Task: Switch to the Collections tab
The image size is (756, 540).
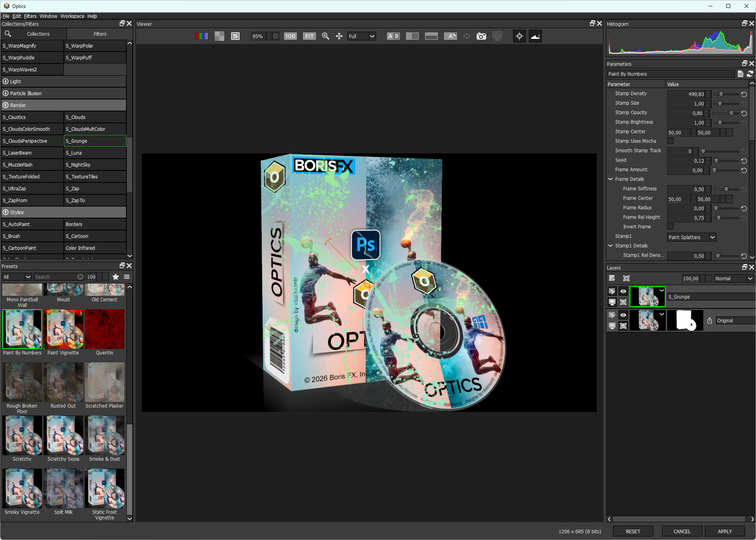Action: click(x=38, y=34)
